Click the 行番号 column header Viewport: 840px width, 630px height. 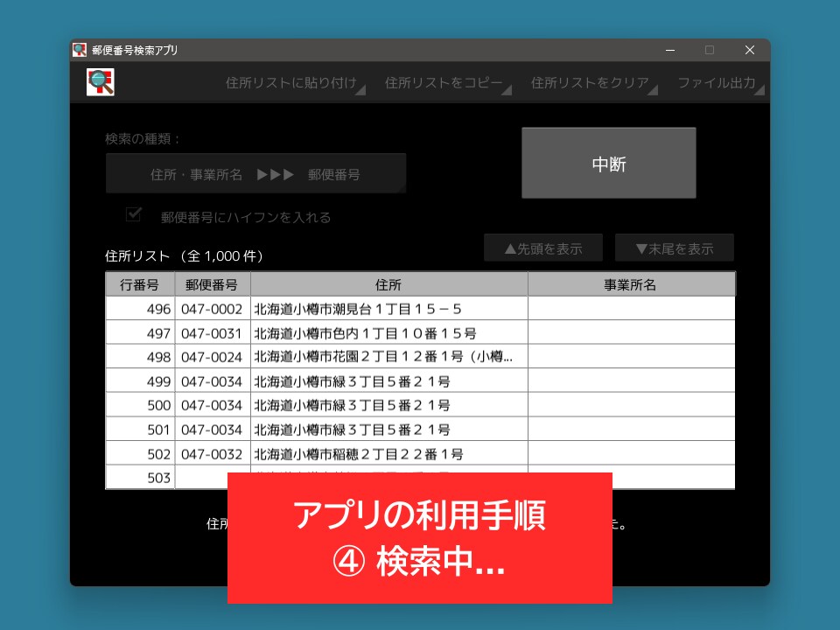140,284
